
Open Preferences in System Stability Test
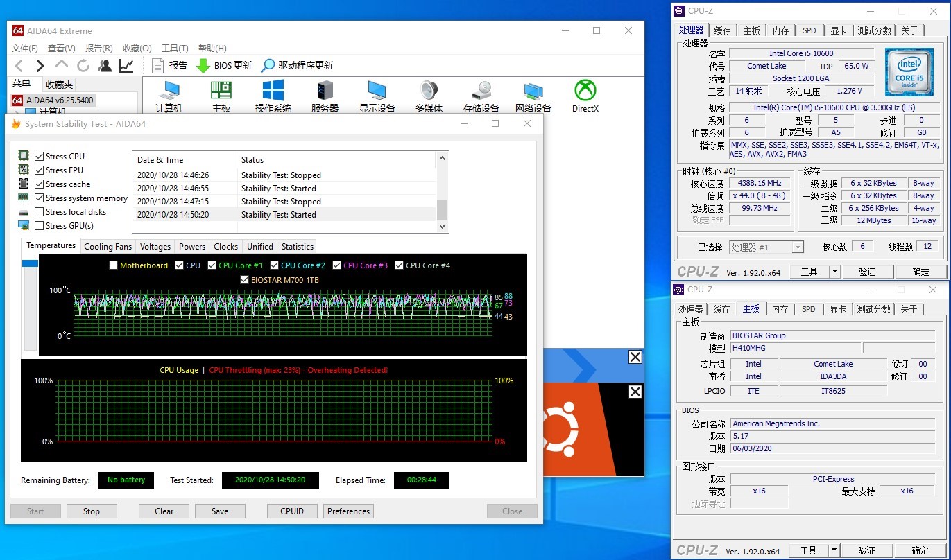point(348,511)
